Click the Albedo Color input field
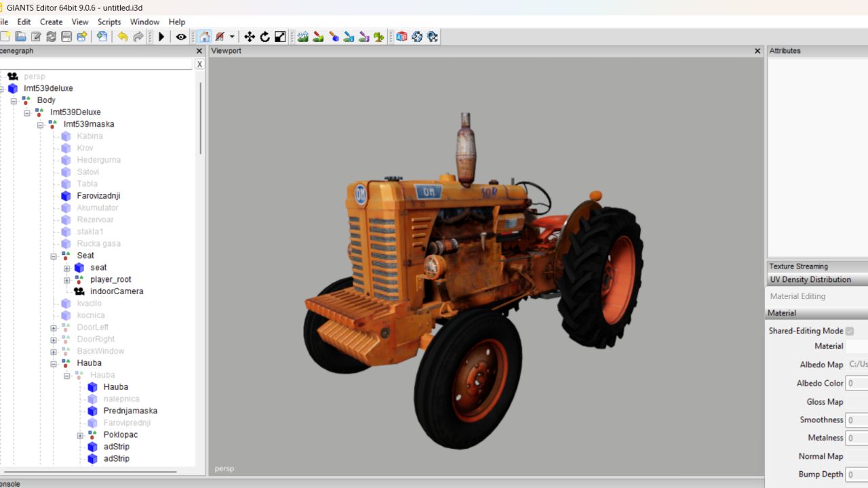 856,384
